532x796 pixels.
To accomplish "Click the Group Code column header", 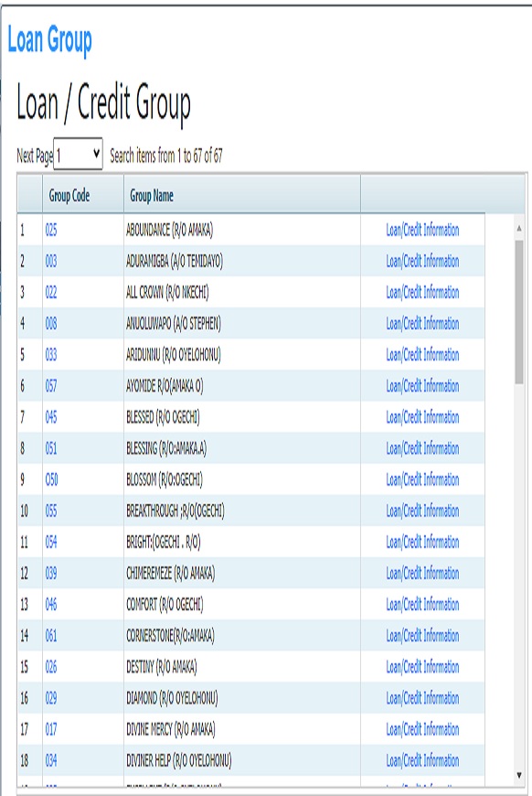I will click(x=69, y=196).
